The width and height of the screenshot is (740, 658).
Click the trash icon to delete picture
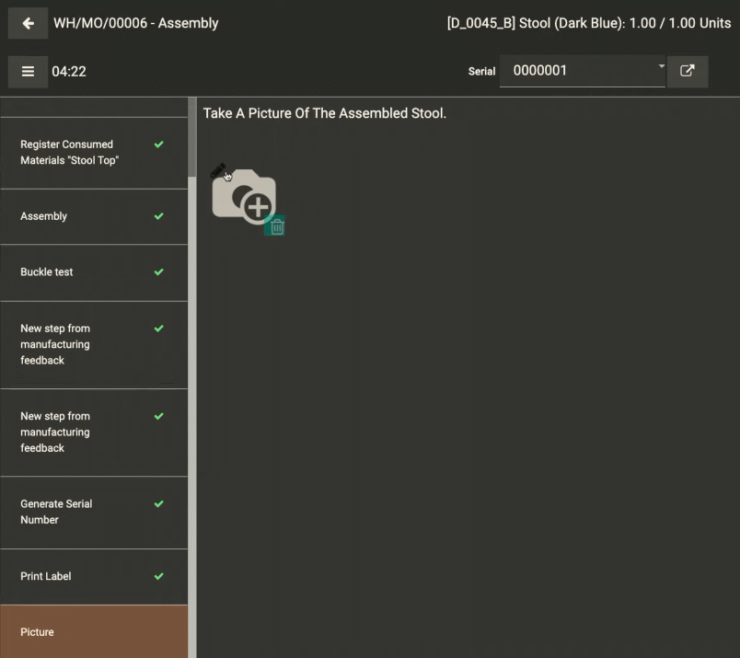pos(277,228)
